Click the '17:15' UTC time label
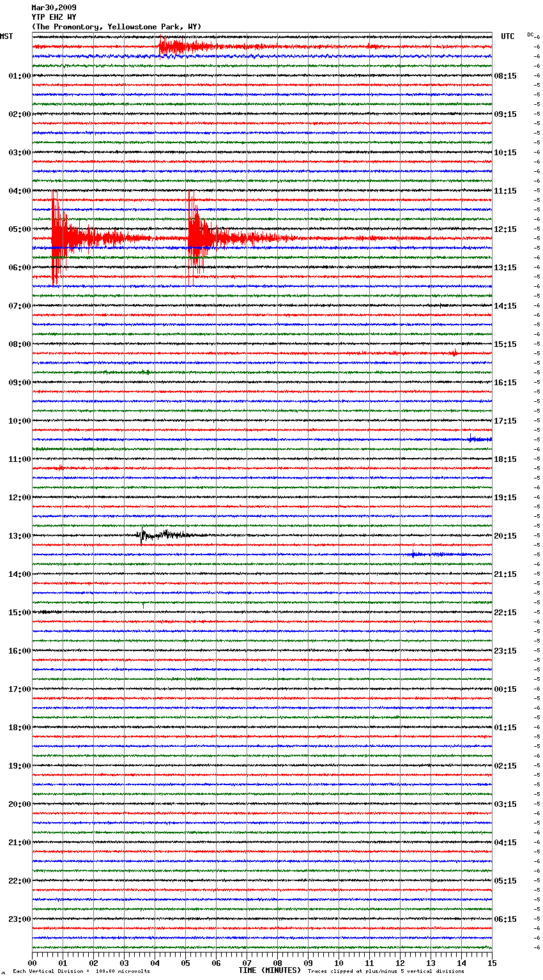This screenshot has height=980, width=543. [505, 421]
